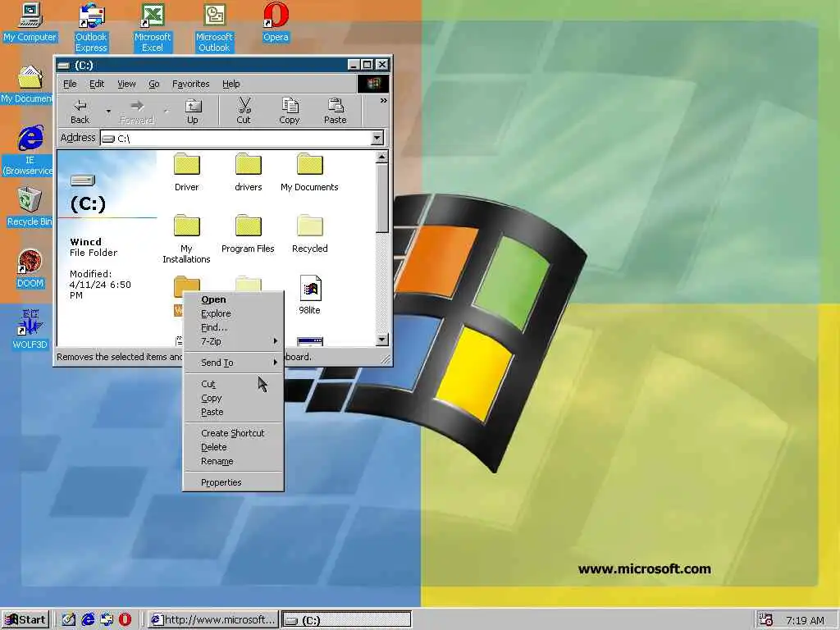840x630 pixels.
Task: Open My Computer desktop icon
Action: point(30,22)
